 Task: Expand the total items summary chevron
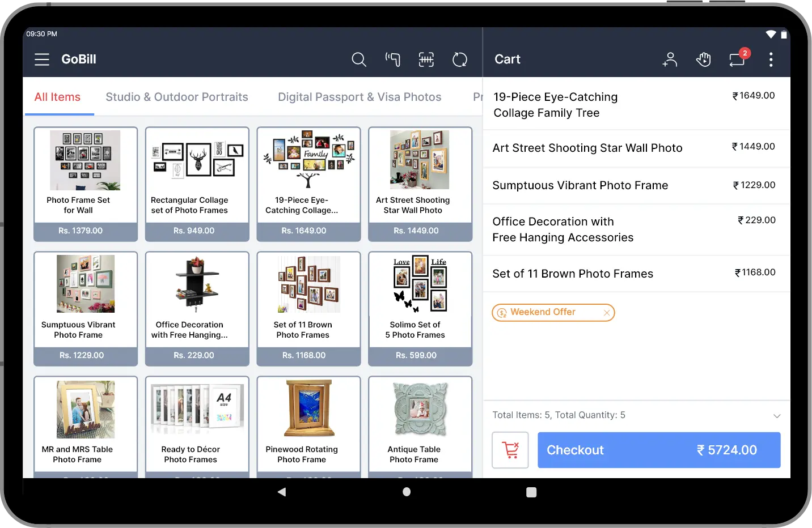click(777, 416)
